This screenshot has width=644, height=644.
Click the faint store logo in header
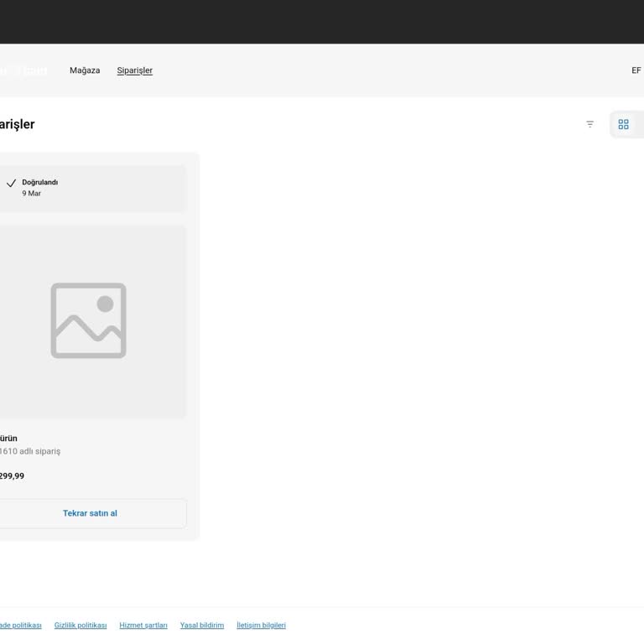23,71
